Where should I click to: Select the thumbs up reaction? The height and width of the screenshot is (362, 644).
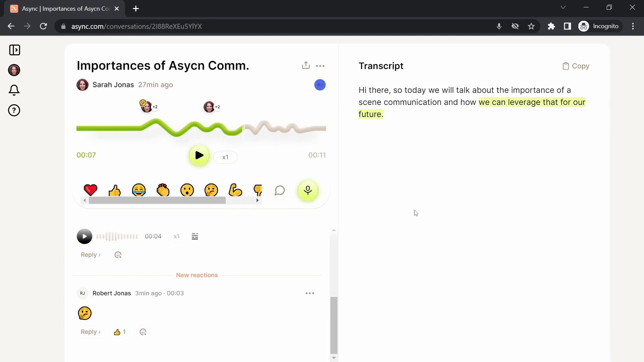tap(115, 190)
